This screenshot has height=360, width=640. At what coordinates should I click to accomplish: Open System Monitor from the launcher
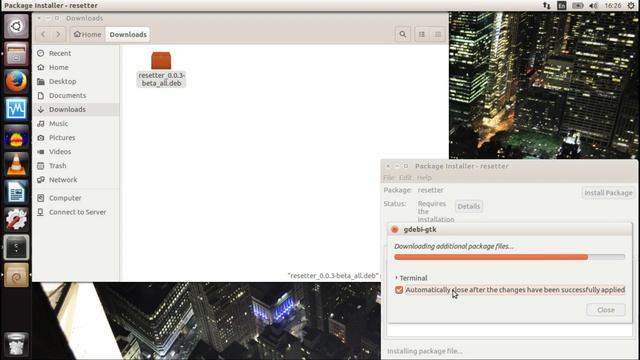pyautogui.click(x=16, y=109)
